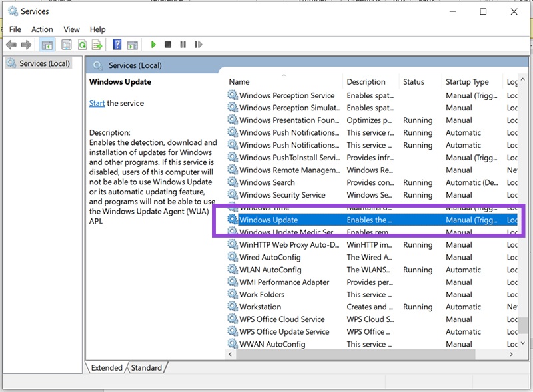Click the vertical scrollbar down arrow
The width and height of the screenshot is (533, 392).
point(523,343)
